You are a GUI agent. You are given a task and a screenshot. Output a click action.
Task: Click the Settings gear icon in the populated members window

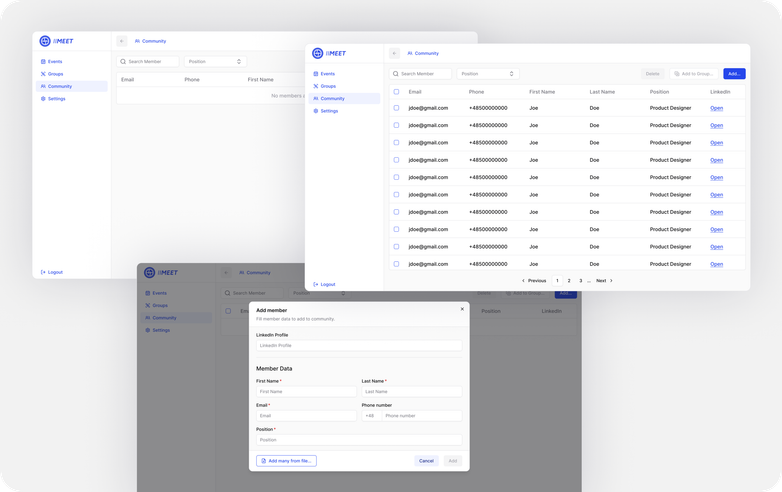click(x=316, y=111)
